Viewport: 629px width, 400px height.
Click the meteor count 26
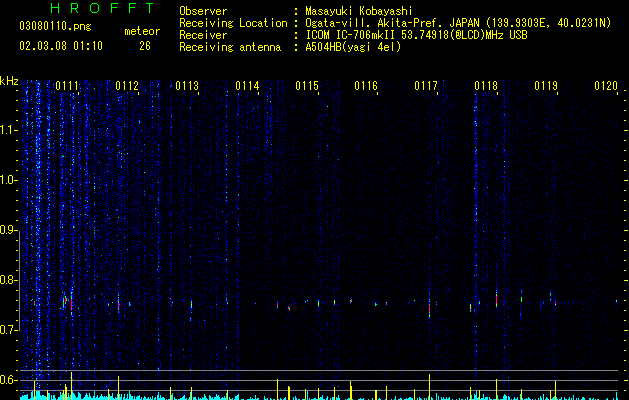pyautogui.click(x=145, y=46)
